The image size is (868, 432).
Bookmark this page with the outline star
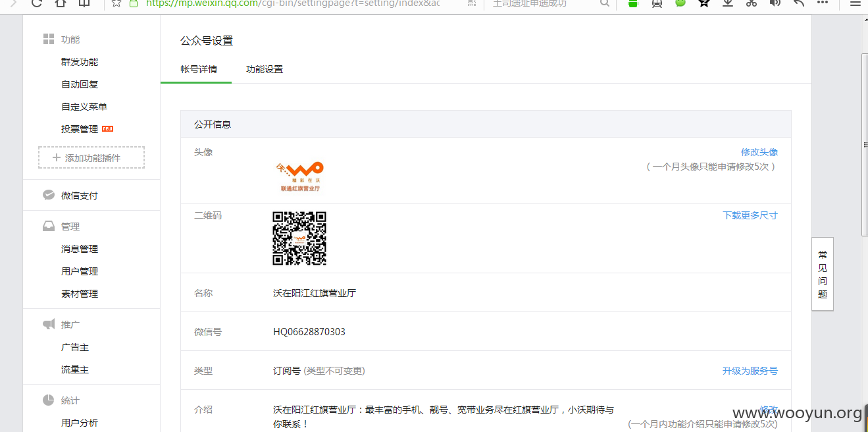(116, 3)
